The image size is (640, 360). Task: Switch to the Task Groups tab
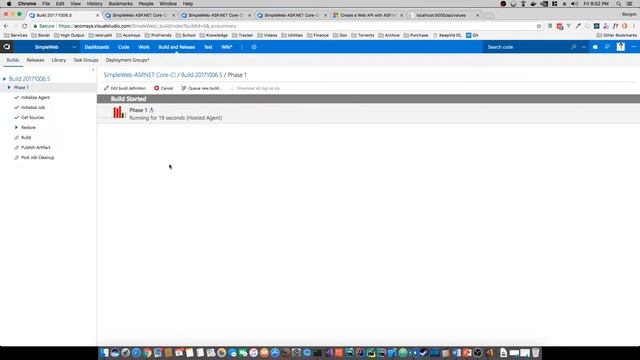tap(86, 60)
